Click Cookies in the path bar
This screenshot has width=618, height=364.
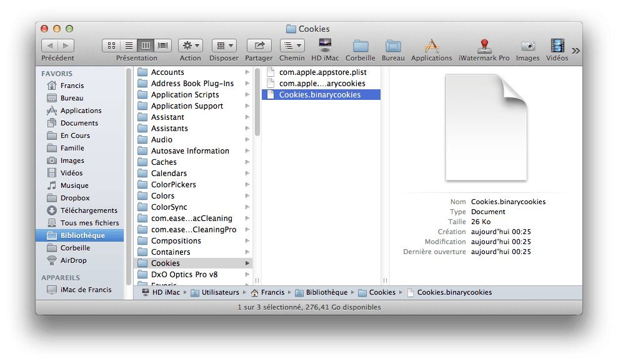(x=377, y=292)
